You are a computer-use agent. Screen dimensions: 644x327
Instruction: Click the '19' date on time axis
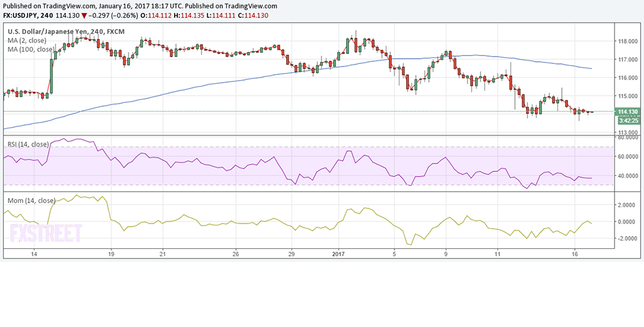(x=111, y=255)
